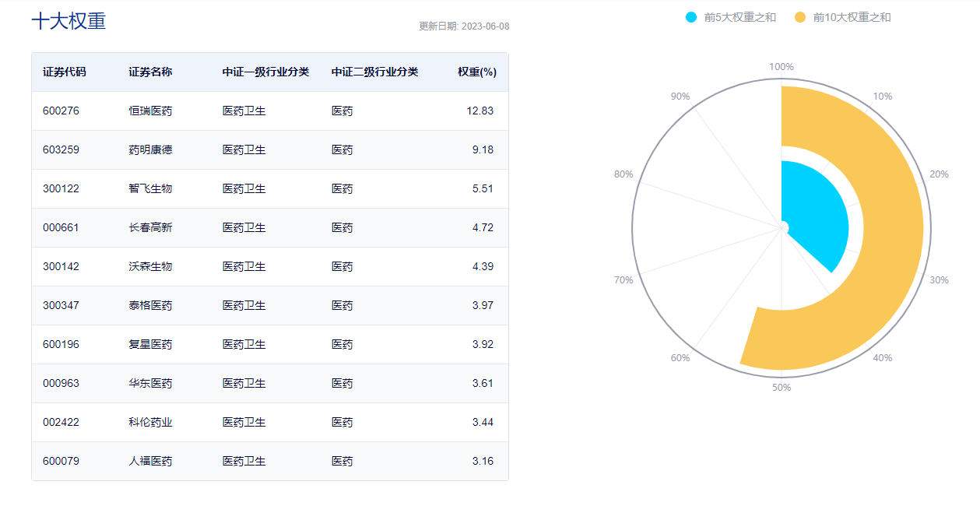
Task: Click the 更新日期: 2023-06-08 text
Action: click(464, 26)
